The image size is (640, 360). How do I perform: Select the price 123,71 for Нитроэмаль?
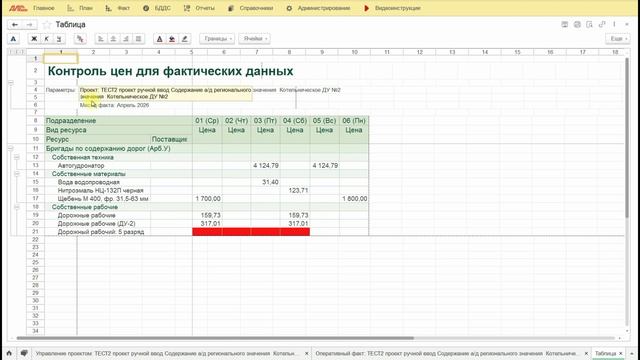(295, 191)
